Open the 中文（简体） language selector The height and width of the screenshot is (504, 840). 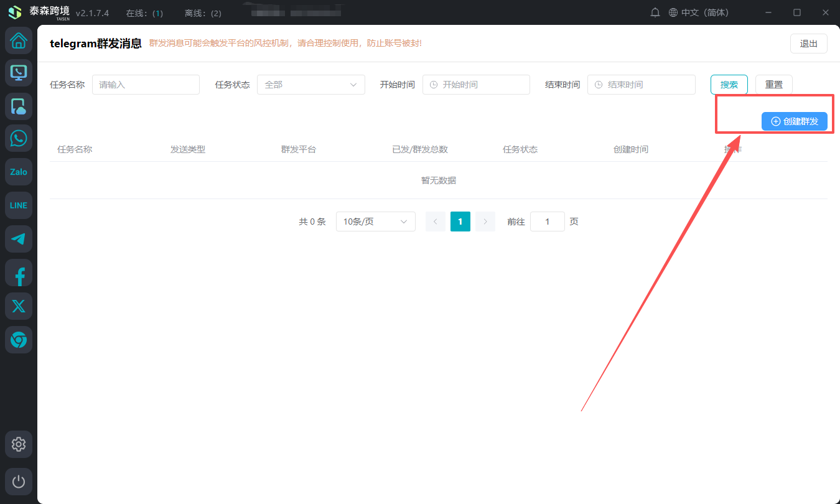click(698, 12)
